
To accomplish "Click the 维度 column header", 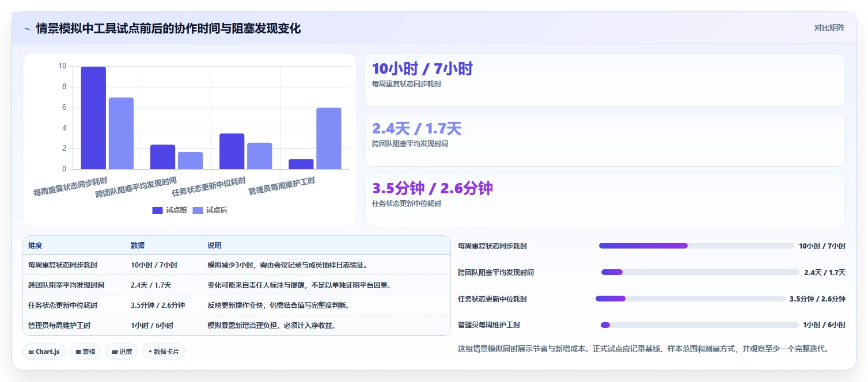I will pyautogui.click(x=35, y=246).
